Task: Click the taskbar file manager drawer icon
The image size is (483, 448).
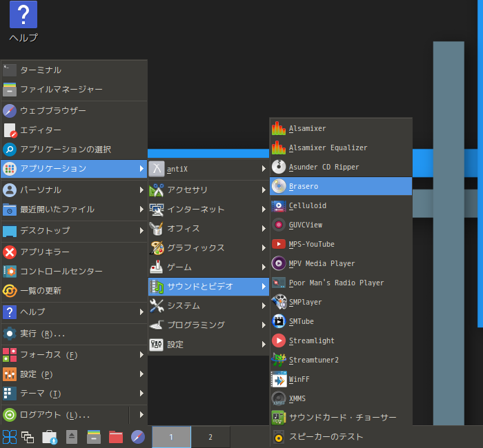Action: (94, 437)
